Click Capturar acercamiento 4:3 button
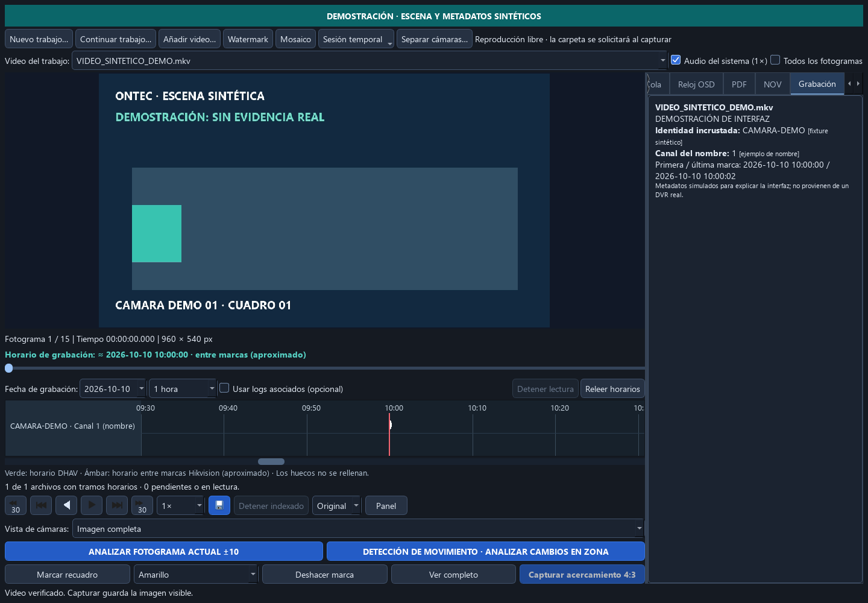Screen dimensions: 868x603 tap(582, 574)
